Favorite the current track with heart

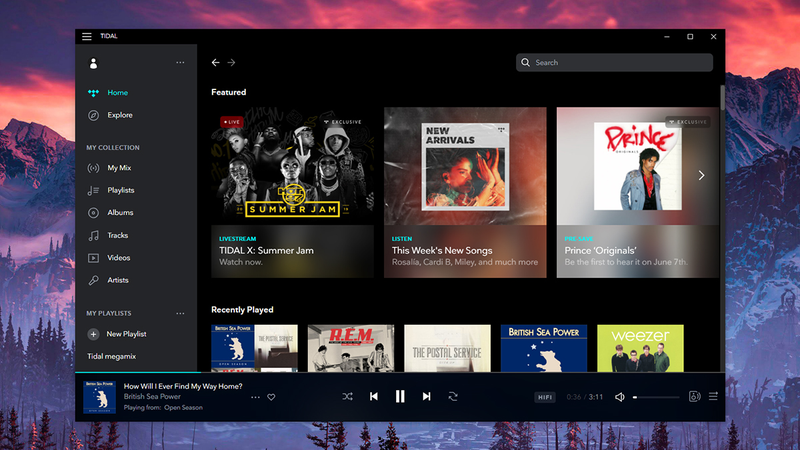click(271, 397)
